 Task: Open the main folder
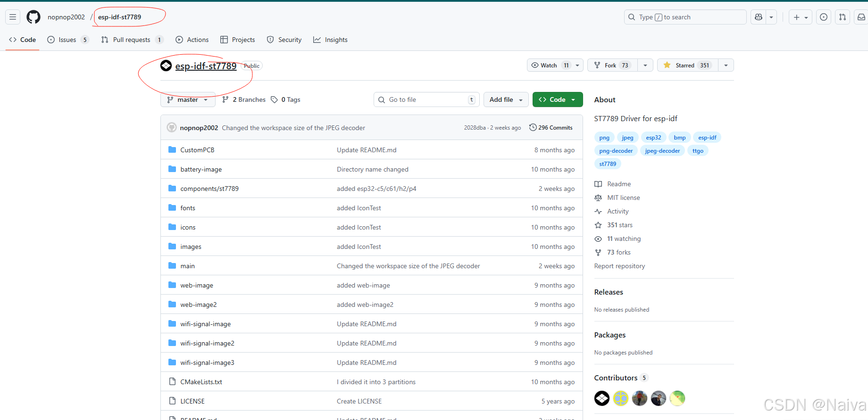click(x=187, y=266)
